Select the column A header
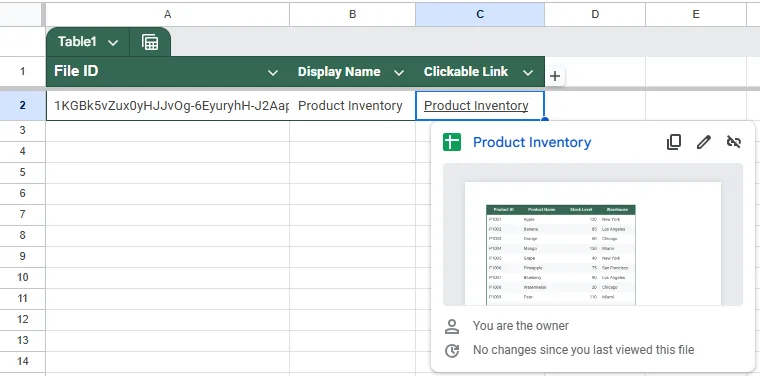 pyautogui.click(x=168, y=15)
